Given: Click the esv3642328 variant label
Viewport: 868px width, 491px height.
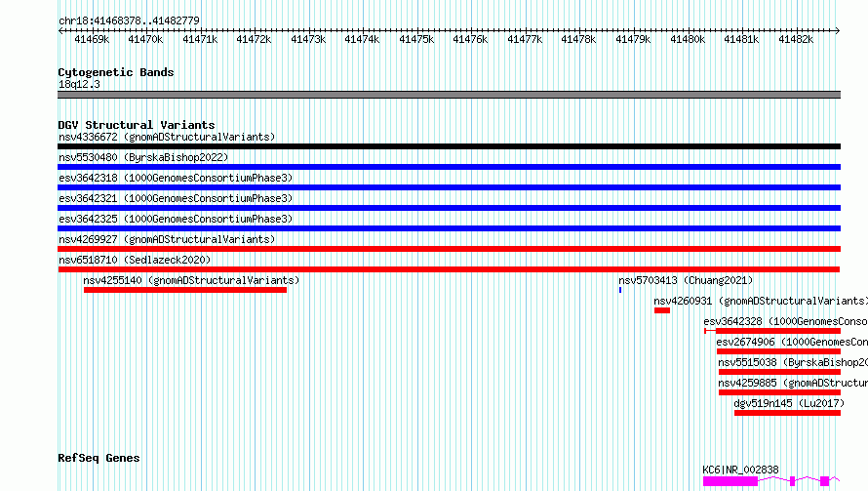Looking at the screenshot, I should point(785,321).
